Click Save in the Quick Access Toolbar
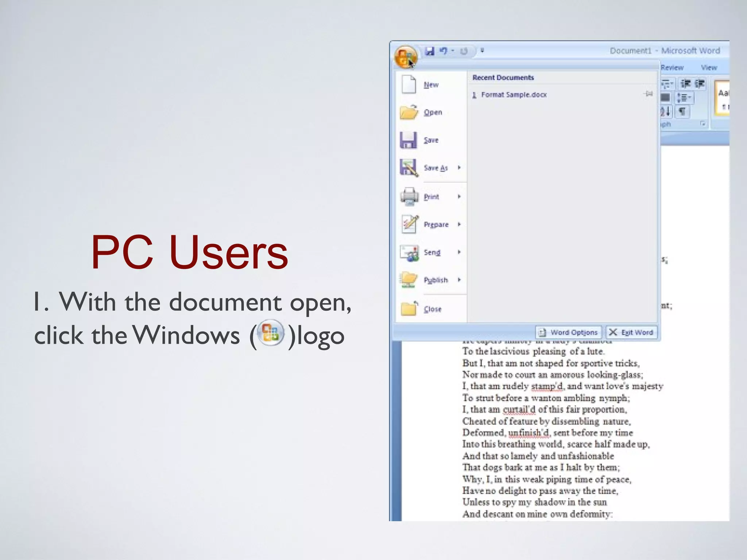 pos(430,51)
